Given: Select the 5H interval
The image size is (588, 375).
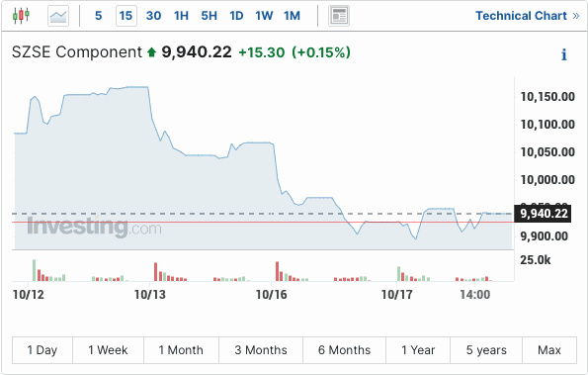Looking at the screenshot, I should 209,16.
